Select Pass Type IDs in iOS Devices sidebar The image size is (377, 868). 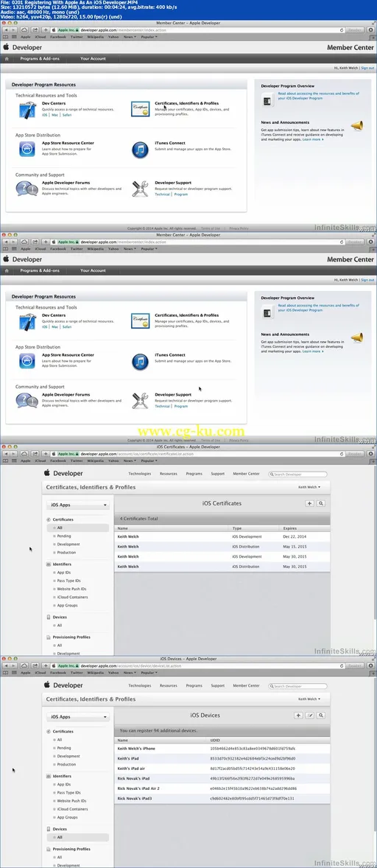(x=68, y=793)
